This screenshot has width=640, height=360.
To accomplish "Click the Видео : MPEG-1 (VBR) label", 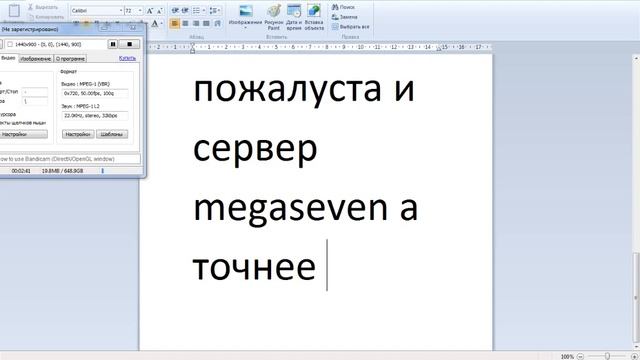I will [x=86, y=84].
